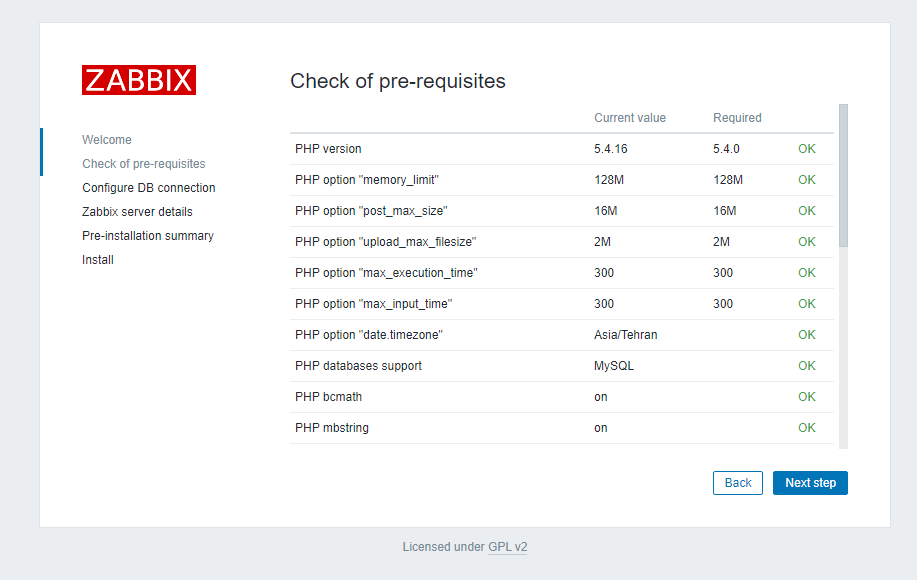Click the OK status for PHP mbstring
The width and height of the screenshot is (917, 580).
pos(807,428)
